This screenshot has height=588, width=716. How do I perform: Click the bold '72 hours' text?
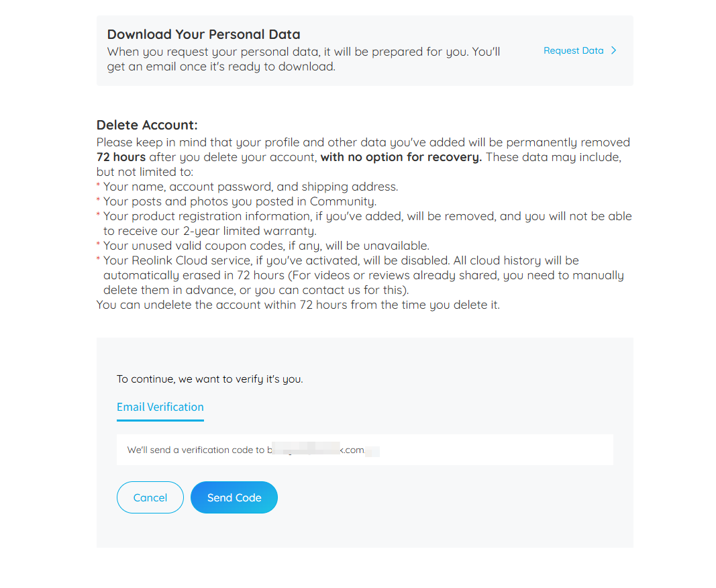pyautogui.click(x=121, y=157)
